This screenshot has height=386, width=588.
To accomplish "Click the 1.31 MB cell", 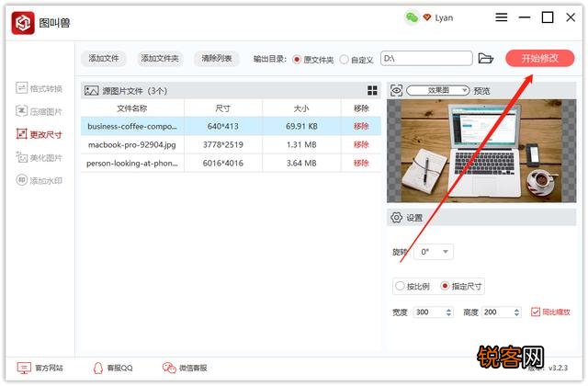I will [301, 145].
